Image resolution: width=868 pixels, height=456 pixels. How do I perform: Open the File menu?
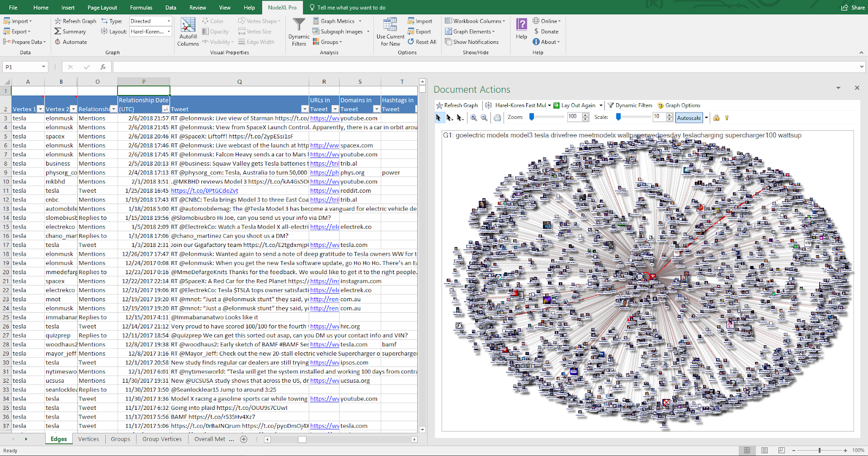point(13,8)
